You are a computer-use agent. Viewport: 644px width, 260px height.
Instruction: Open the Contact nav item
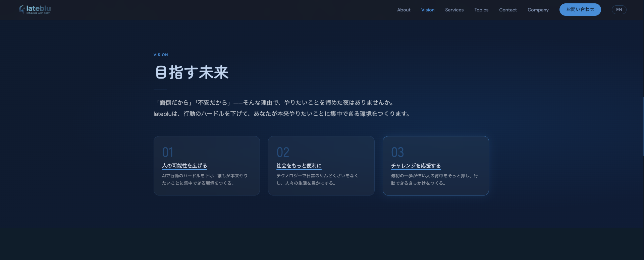[508, 10]
